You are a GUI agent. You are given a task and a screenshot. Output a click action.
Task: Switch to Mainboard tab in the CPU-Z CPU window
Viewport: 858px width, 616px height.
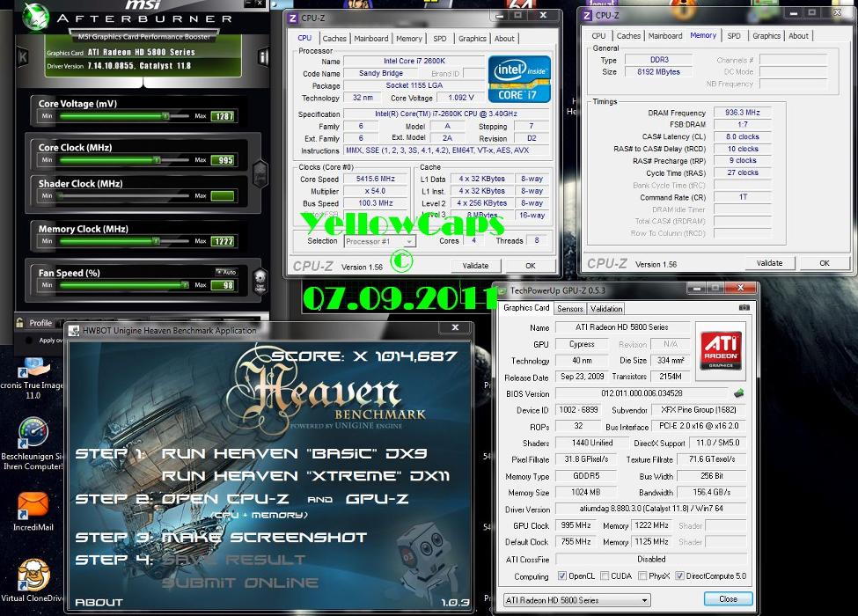pos(371,39)
